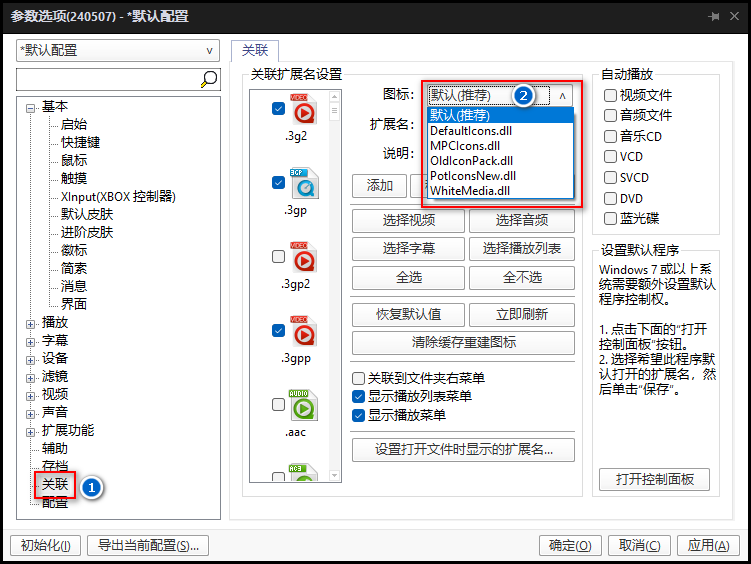Select 快捷键 in the settings tree
Screen dimensions: 751x564
pos(80,142)
